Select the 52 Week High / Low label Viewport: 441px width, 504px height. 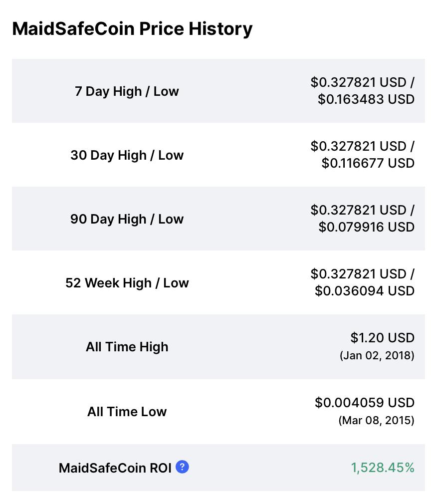pos(127,283)
